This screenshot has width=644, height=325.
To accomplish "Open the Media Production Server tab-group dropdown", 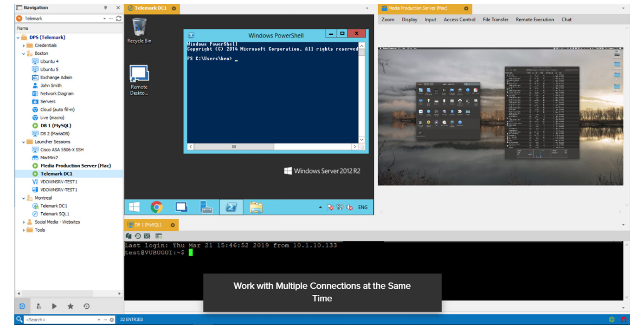I will coord(623,8).
